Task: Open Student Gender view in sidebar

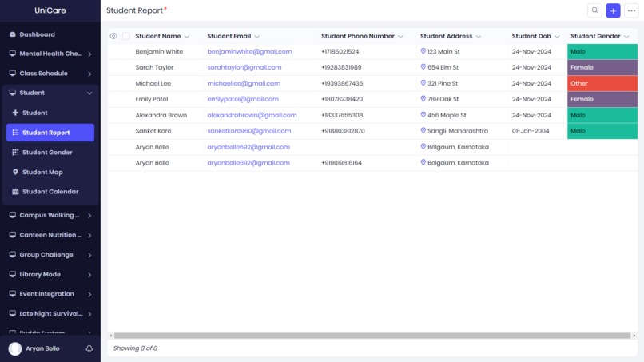Action: tap(50, 152)
